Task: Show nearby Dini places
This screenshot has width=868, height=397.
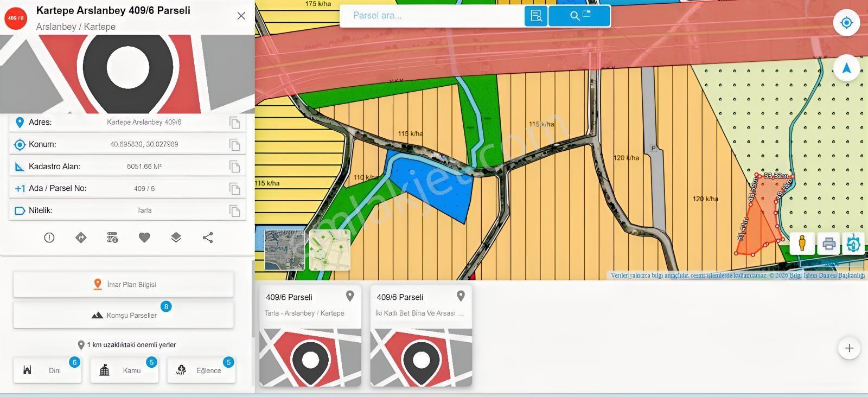Action: [x=48, y=370]
